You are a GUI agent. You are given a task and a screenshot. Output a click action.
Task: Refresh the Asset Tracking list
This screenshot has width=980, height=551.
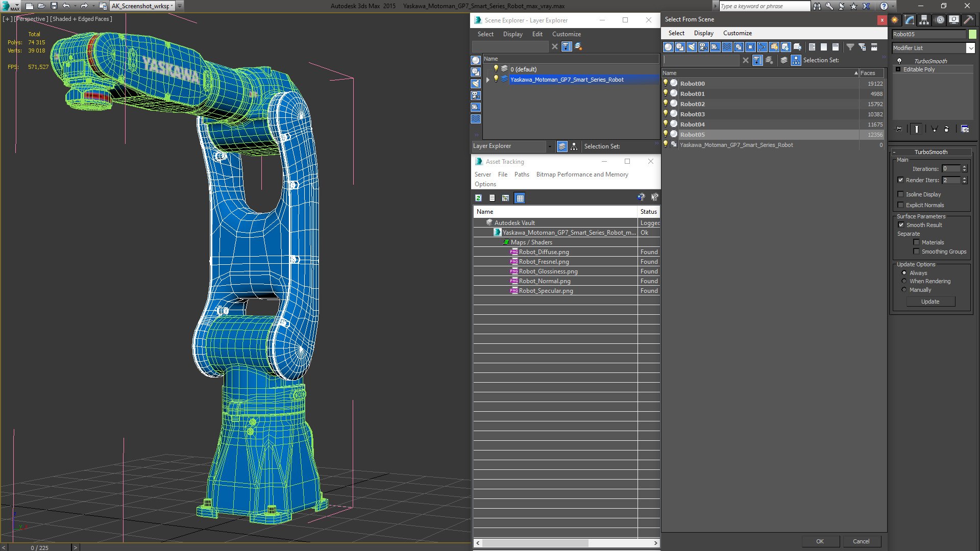tap(478, 198)
